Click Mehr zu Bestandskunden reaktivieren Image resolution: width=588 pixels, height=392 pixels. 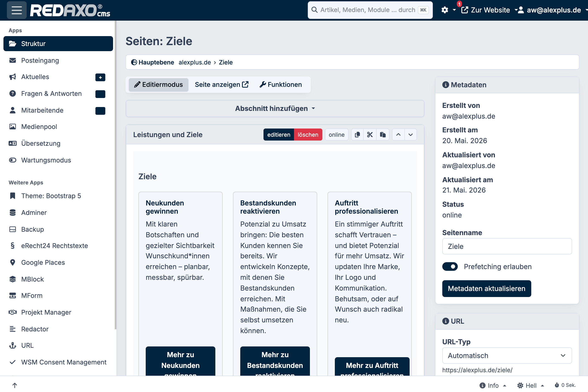[x=275, y=361]
